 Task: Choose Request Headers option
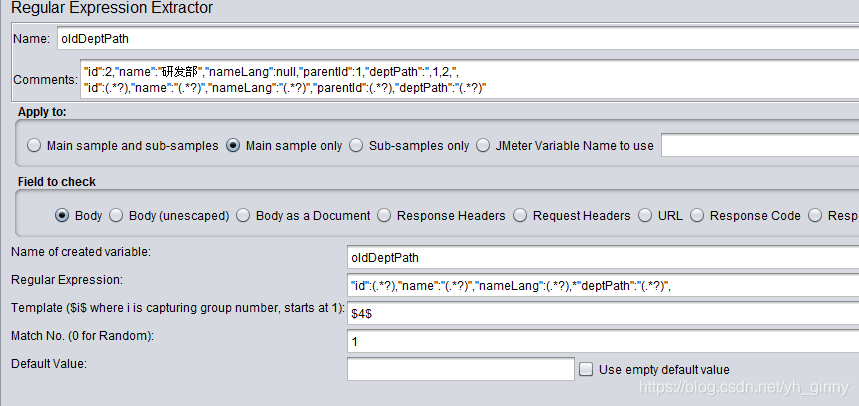tap(520, 216)
